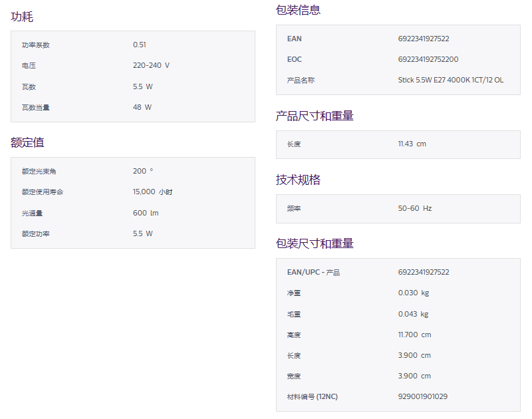Click the 电压 label

pos(29,65)
